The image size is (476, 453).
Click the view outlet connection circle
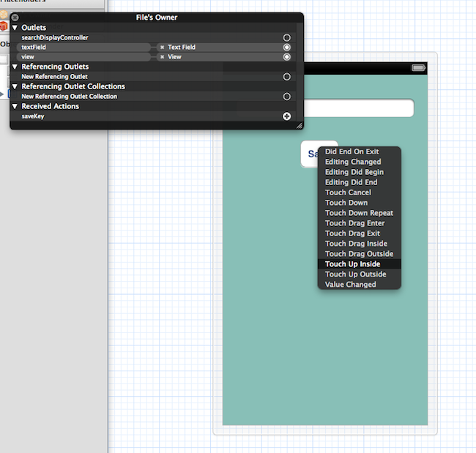click(x=286, y=57)
